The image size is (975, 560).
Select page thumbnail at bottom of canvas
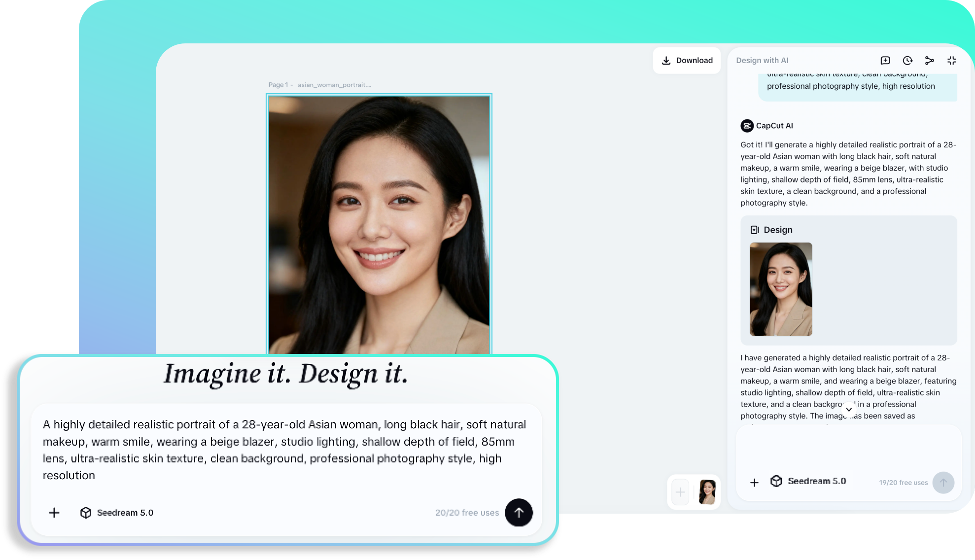(x=707, y=492)
